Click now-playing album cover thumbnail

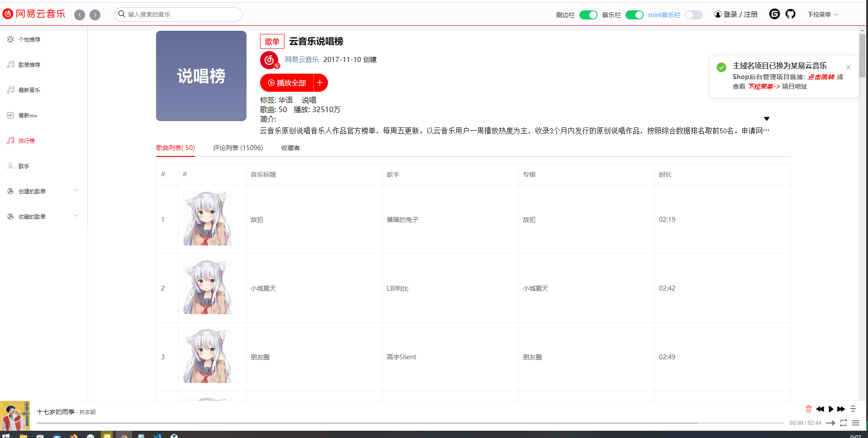coord(15,416)
